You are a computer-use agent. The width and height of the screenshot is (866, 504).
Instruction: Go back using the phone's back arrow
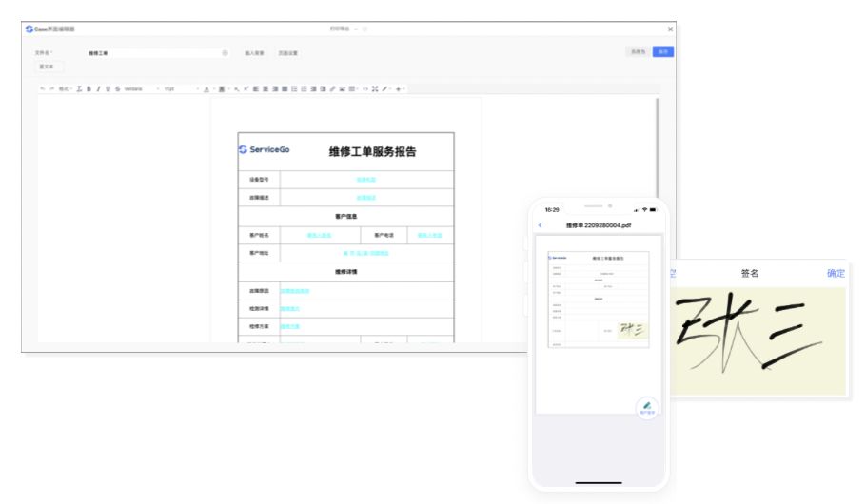(x=541, y=225)
